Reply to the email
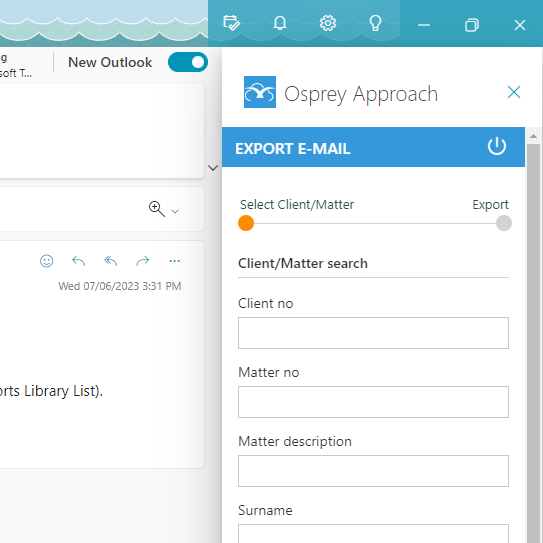Screen dimensions: 543x543 pos(78,261)
